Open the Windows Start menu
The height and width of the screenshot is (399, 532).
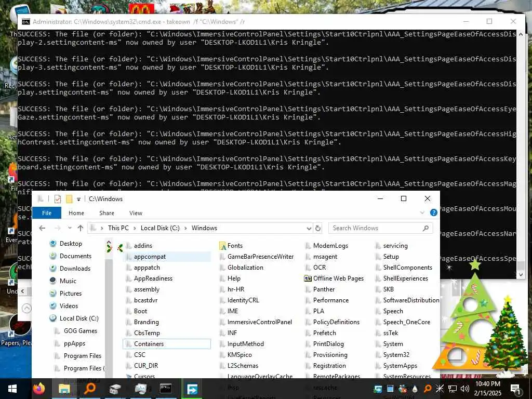tap(12, 389)
